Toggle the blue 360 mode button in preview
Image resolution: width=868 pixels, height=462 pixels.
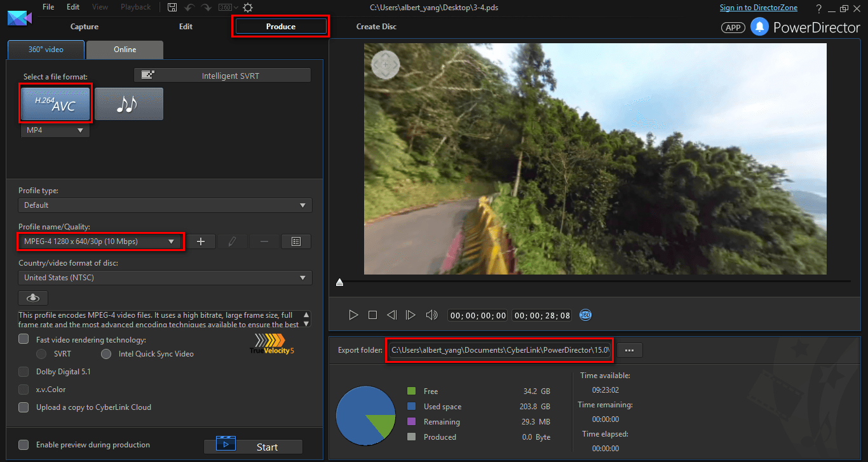(586, 315)
